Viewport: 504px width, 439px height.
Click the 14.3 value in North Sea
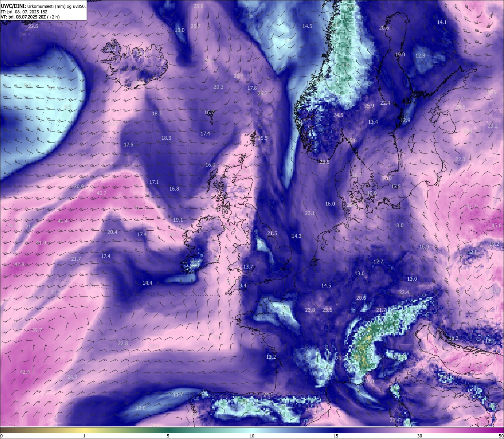(x=296, y=236)
